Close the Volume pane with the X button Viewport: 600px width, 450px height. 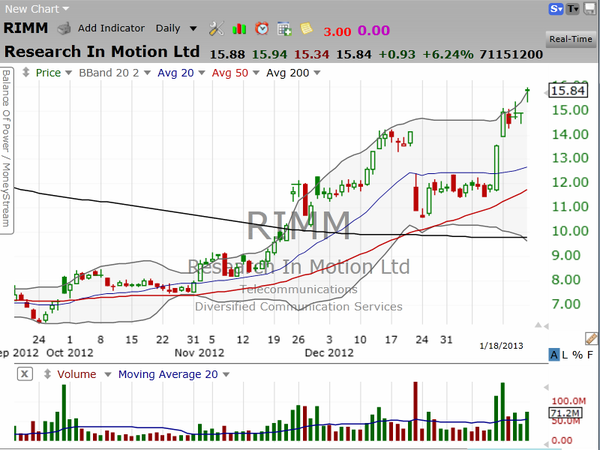[x=24, y=374]
